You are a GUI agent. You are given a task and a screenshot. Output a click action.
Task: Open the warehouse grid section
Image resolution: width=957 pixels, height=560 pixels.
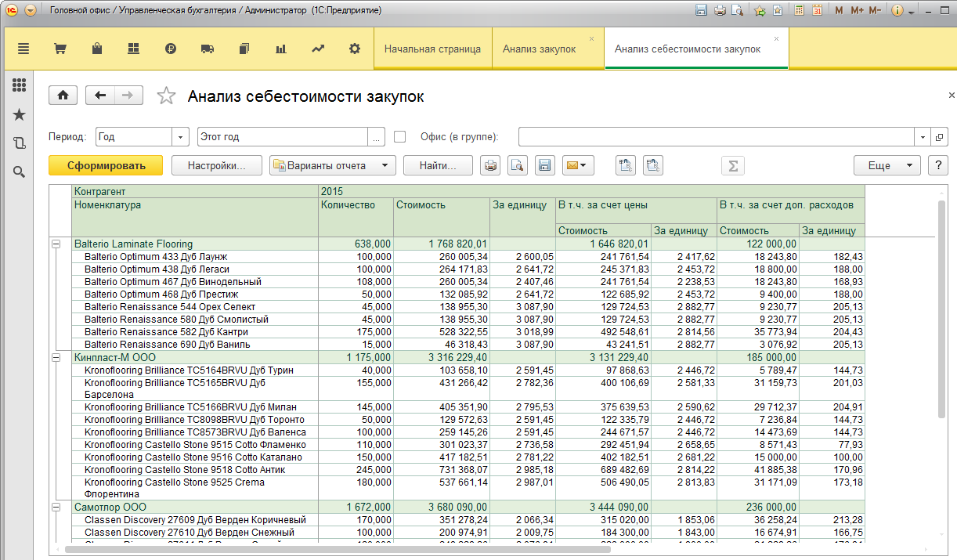pyautogui.click(x=133, y=49)
